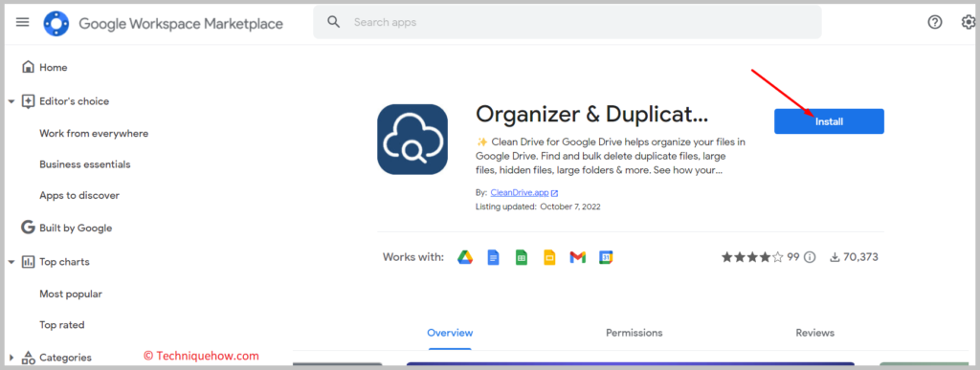The image size is (980, 370).
Task: Select Most popular
Action: pyautogui.click(x=71, y=294)
